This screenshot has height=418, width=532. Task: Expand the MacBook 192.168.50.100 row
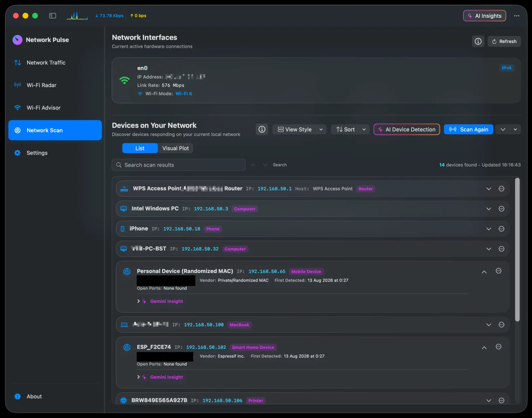tap(488, 325)
